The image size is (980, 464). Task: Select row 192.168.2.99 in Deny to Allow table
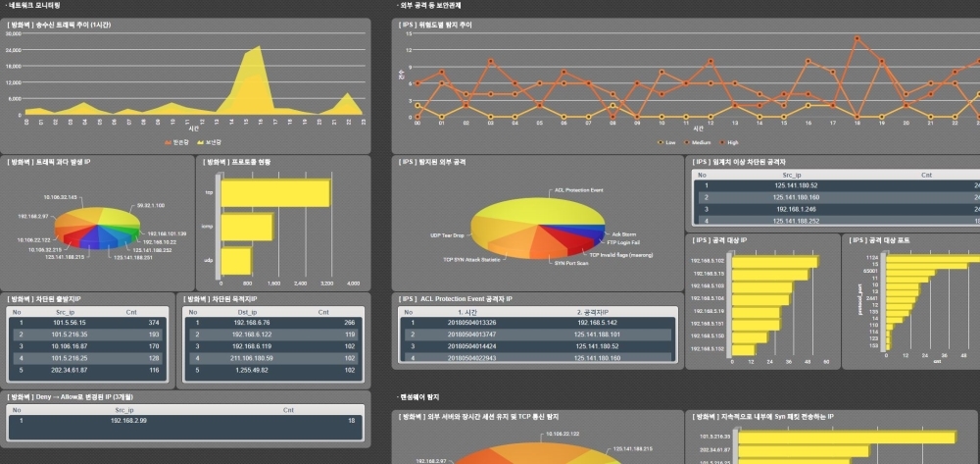click(x=185, y=421)
